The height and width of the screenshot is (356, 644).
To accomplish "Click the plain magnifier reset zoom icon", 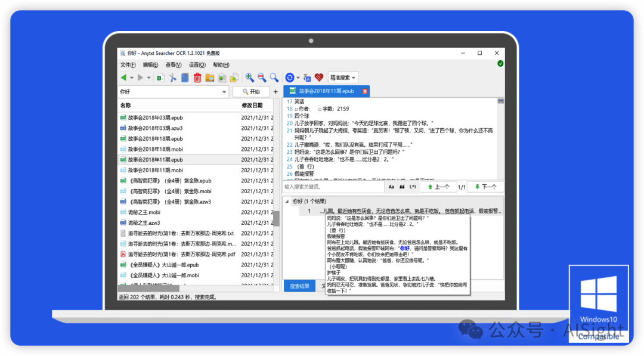I will pyautogui.click(x=274, y=77).
